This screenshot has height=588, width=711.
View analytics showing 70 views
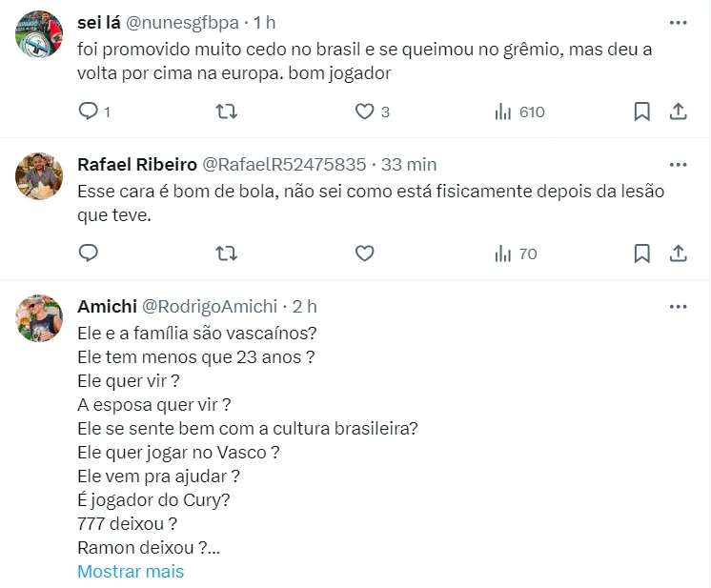(x=516, y=253)
